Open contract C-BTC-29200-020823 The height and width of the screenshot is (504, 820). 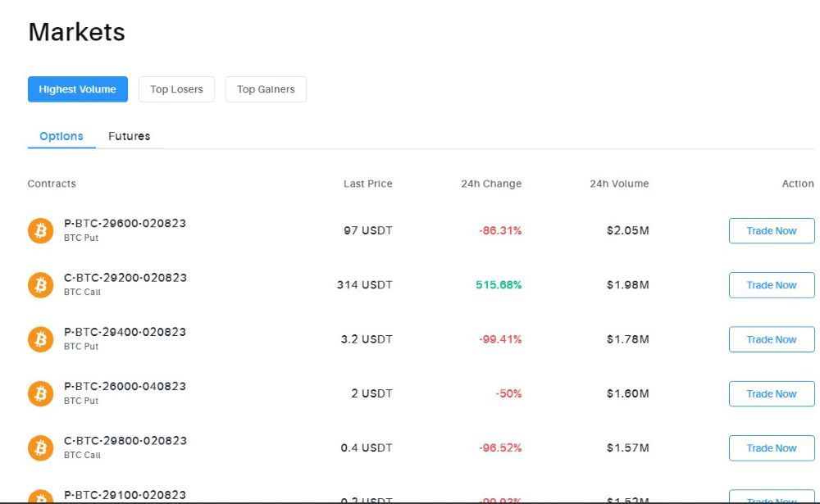pos(125,278)
